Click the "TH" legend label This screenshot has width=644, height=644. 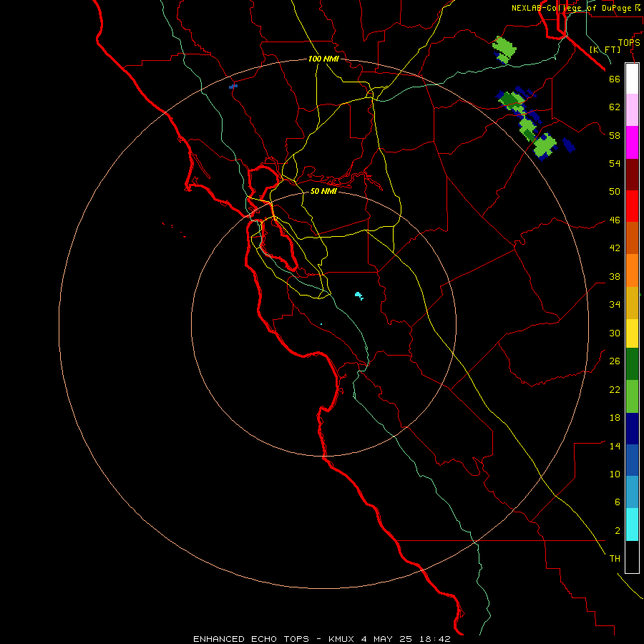point(615,559)
